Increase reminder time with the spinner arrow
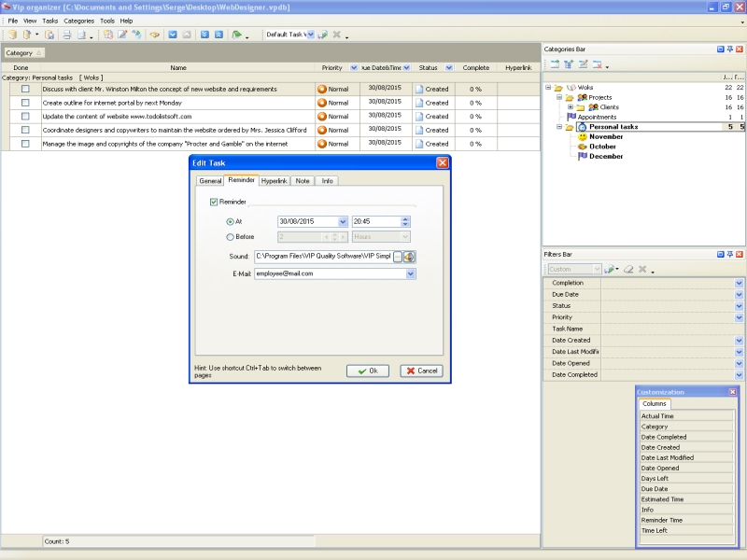 click(x=405, y=219)
